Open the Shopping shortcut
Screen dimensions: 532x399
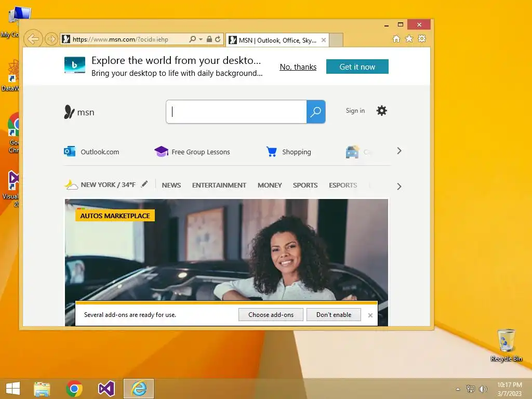tap(288, 152)
